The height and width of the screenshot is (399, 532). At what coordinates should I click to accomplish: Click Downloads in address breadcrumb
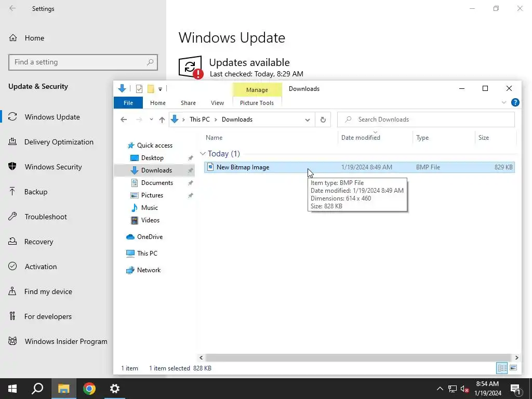(237, 119)
